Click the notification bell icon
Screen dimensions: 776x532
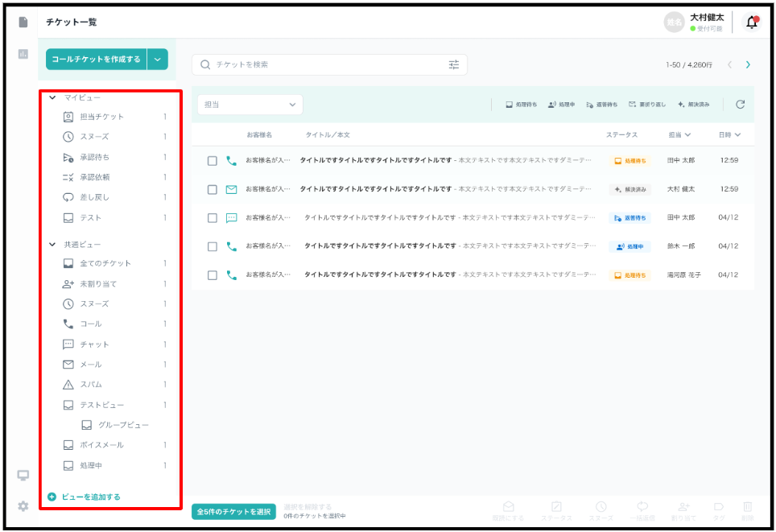pos(752,23)
